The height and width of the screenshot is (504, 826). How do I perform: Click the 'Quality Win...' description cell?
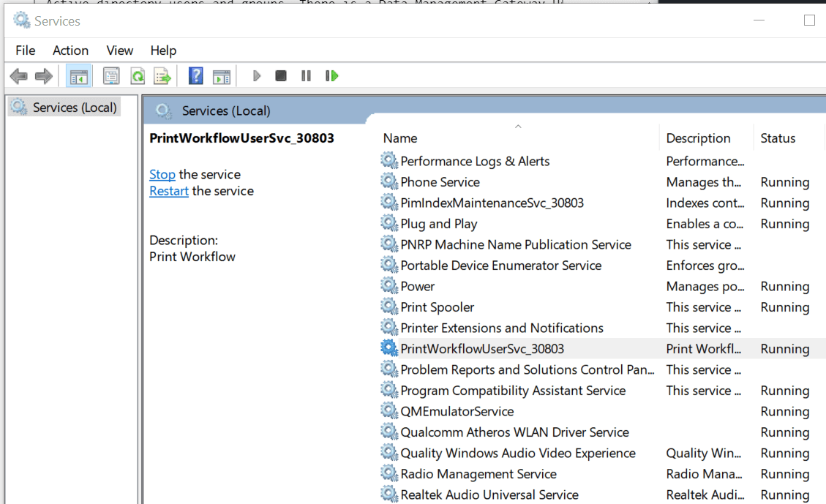pyautogui.click(x=703, y=453)
